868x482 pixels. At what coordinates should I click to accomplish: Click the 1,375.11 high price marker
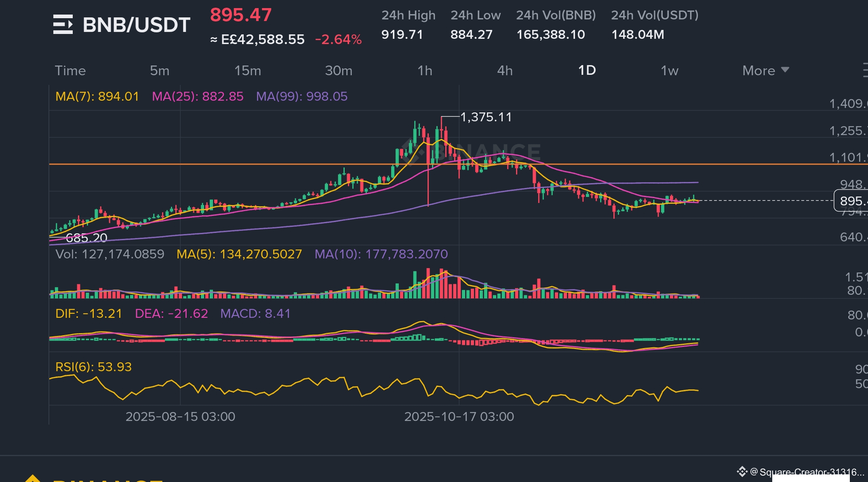pyautogui.click(x=486, y=117)
